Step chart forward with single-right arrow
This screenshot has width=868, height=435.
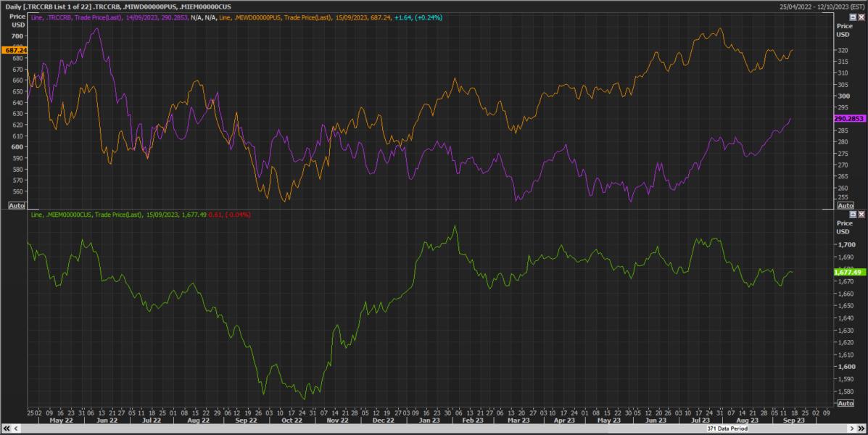(852, 428)
